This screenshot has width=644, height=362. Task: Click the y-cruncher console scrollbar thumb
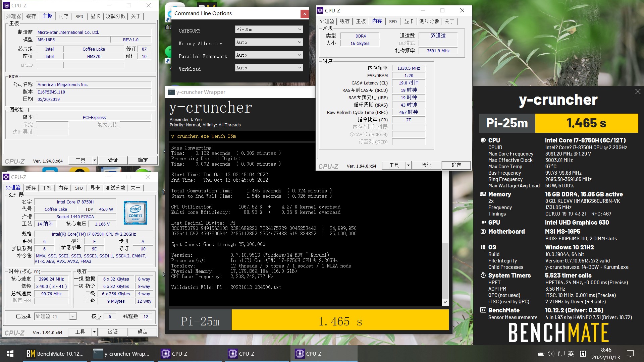tap(445, 270)
